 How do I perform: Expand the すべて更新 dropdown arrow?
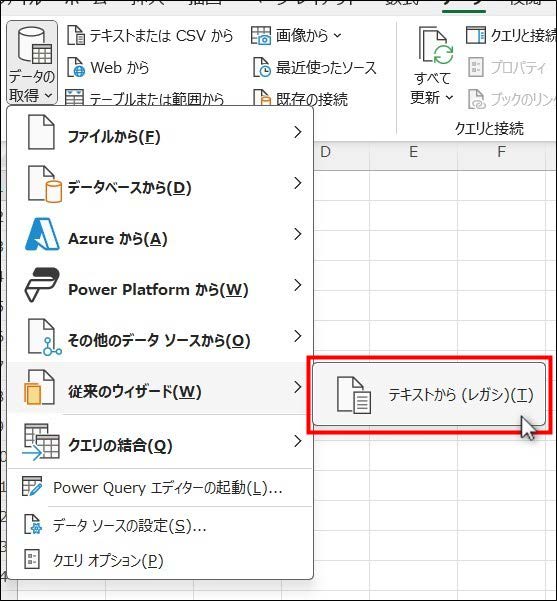tap(449, 97)
